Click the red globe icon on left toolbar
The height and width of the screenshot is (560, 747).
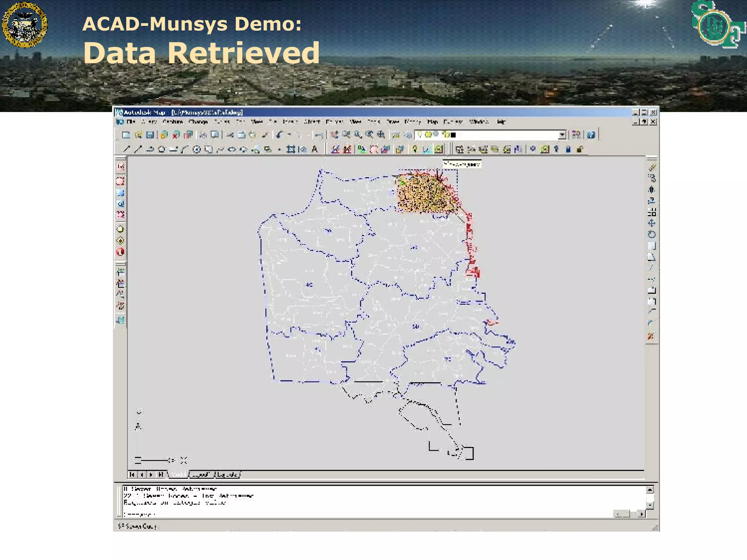[x=120, y=252]
